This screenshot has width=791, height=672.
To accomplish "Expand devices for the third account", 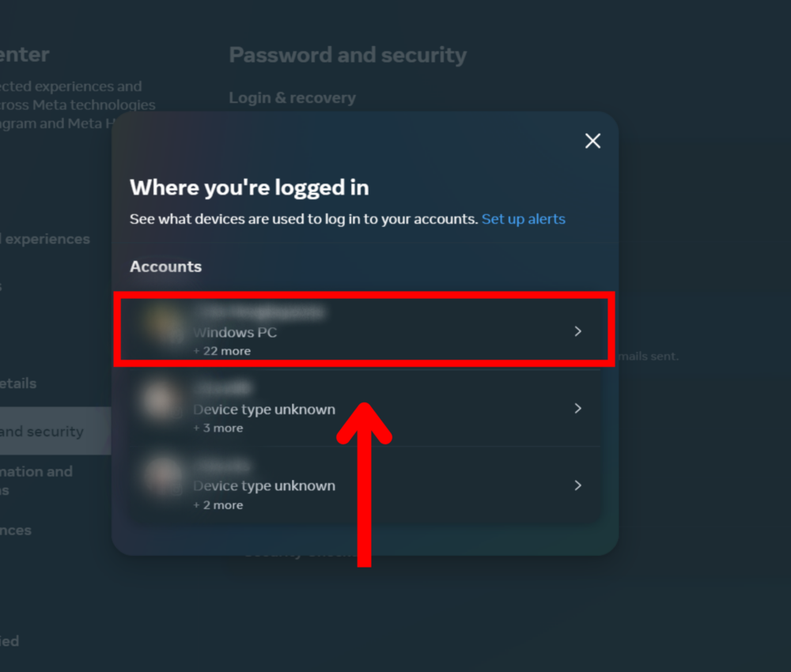I will 577,485.
